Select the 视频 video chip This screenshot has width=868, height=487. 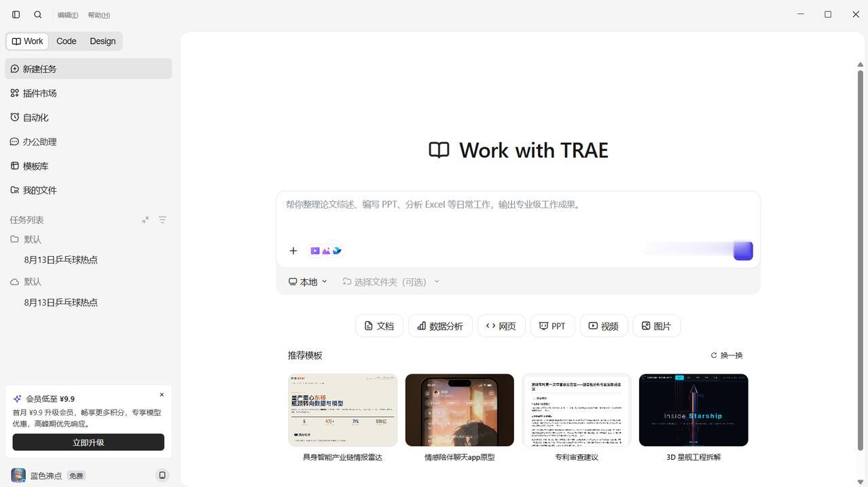(x=604, y=326)
